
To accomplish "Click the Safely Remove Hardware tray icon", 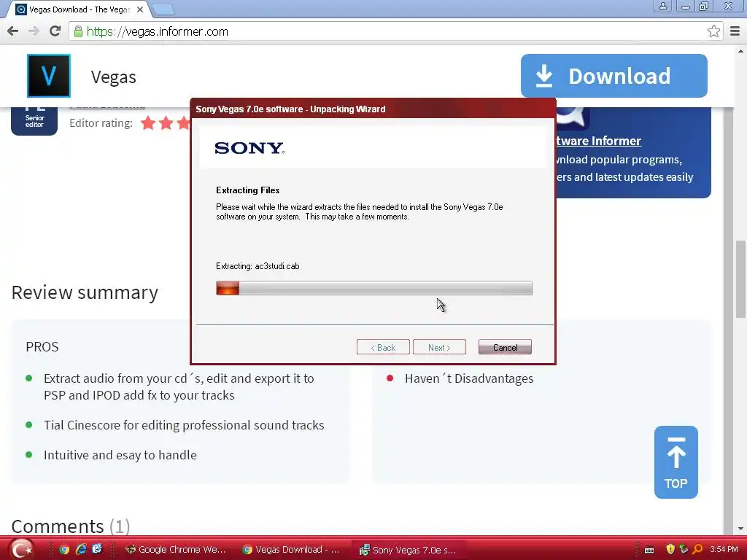I will [684, 549].
